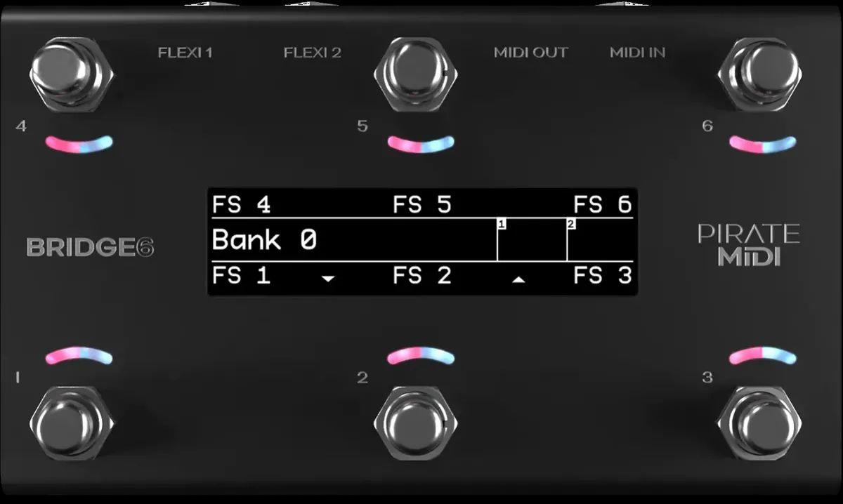Click footswitch 5 at top center

pos(416,72)
